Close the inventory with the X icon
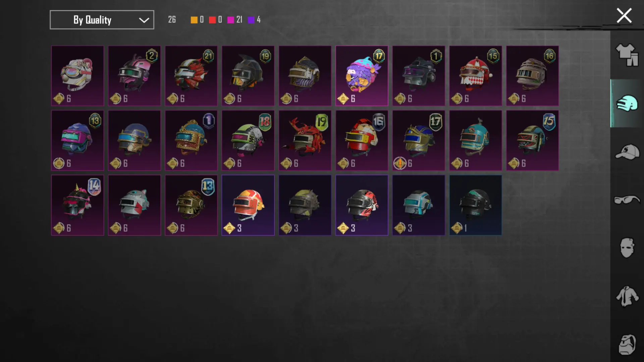644x362 pixels. click(624, 15)
